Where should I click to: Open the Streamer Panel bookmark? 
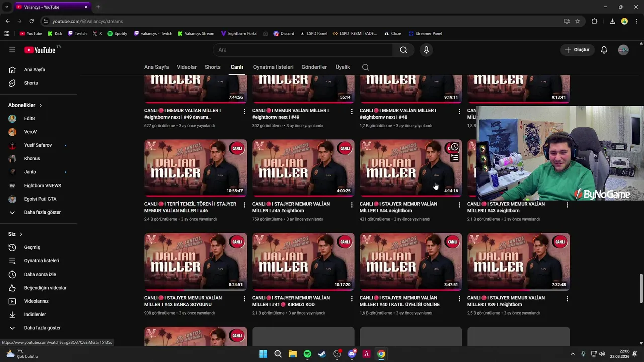[x=425, y=34]
